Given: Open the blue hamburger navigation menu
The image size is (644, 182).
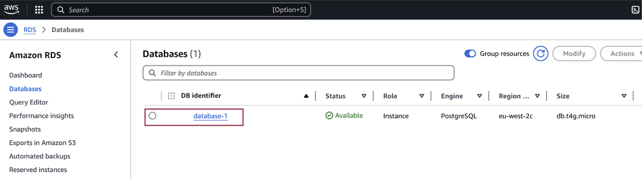Looking at the screenshot, I should point(11,30).
